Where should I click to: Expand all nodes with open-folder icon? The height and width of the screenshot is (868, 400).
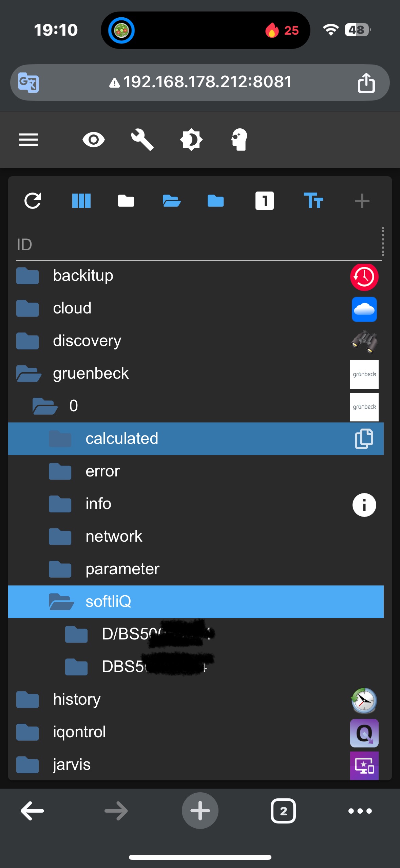172,201
